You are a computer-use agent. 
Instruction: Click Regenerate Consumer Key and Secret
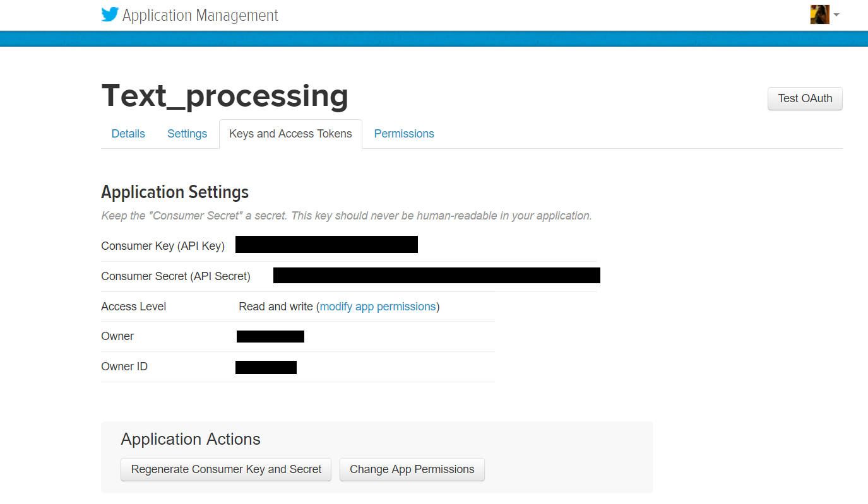226,469
